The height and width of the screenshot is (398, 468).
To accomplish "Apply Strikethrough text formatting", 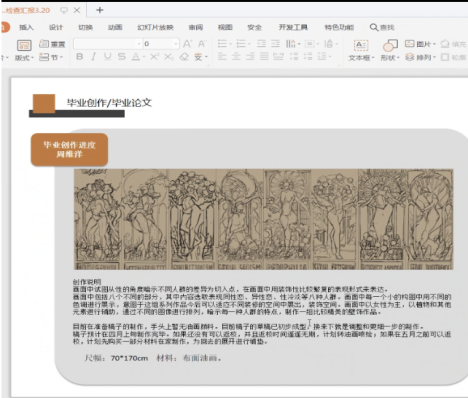I will tap(122, 57).
